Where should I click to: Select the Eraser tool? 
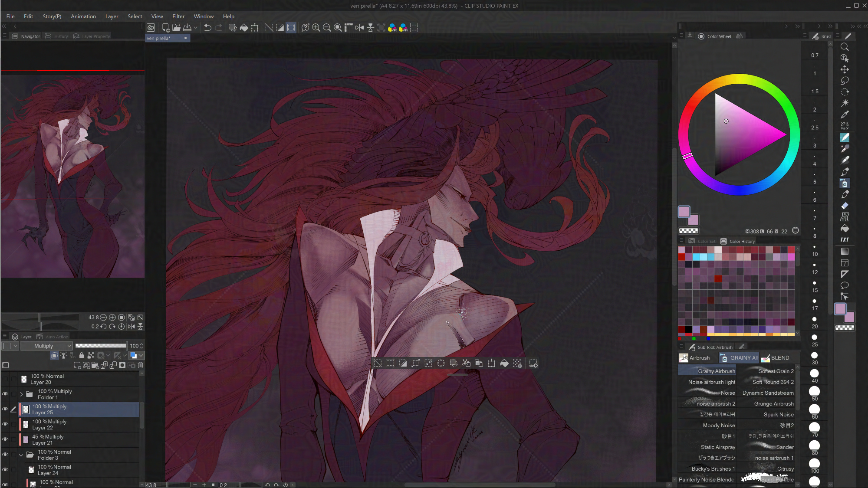(845, 206)
